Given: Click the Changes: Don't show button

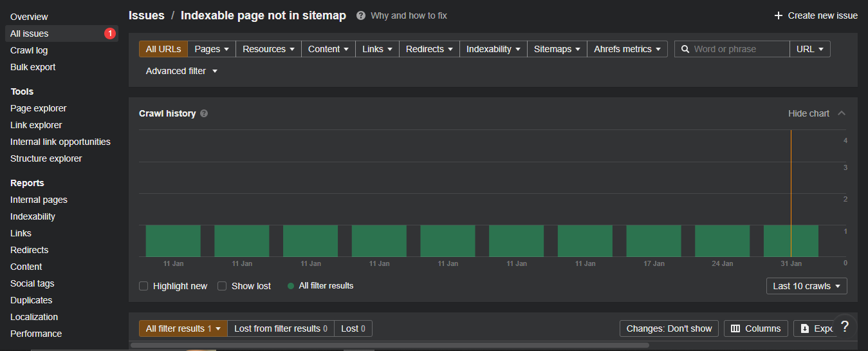Looking at the screenshot, I should click(x=669, y=328).
